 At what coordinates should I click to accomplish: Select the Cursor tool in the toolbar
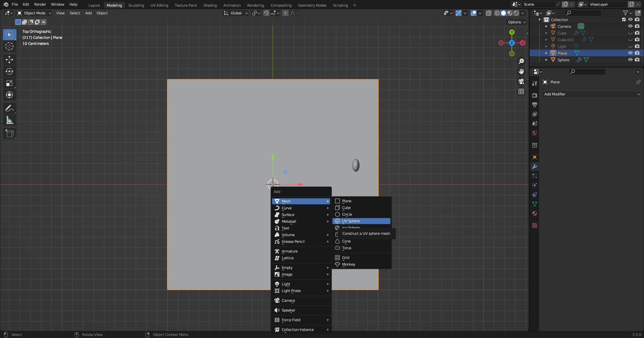(x=9, y=46)
